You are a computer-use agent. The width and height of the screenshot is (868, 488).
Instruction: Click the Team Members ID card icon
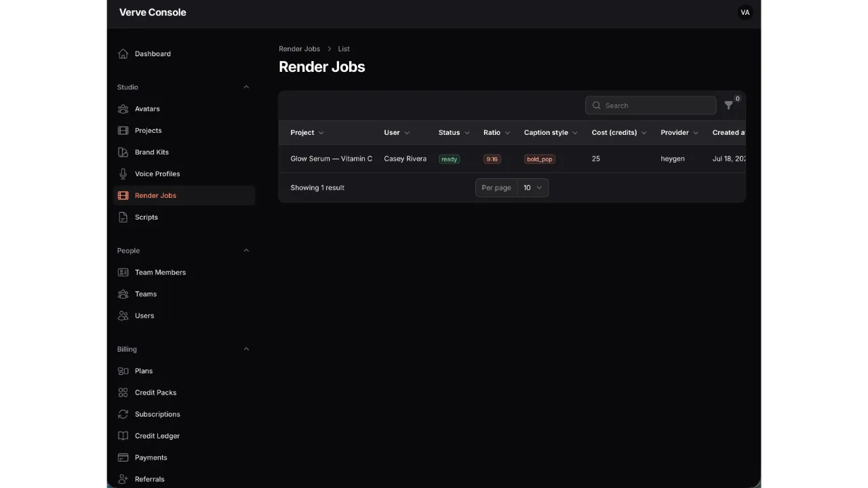[x=123, y=272]
